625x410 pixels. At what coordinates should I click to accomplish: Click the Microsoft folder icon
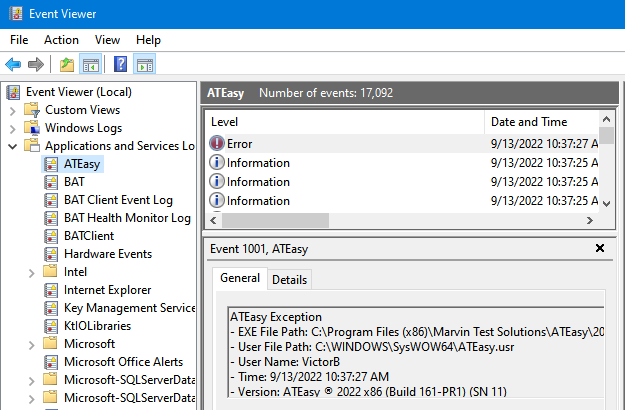coord(50,343)
